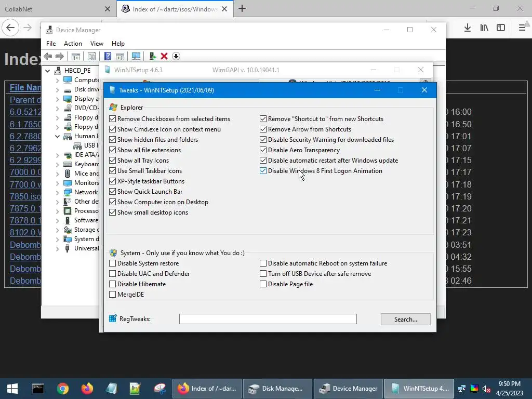Click pinned Firefox icon on taskbar
This screenshot has width=532, height=399.
[x=87, y=389]
